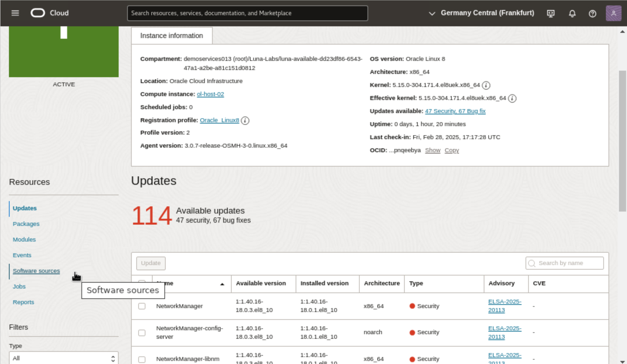Image resolution: width=627 pixels, height=364 pixels.
Task: Click the Security type in NetworkManager-config-server row
Action: pyautogui.click(x=425, y=333)
